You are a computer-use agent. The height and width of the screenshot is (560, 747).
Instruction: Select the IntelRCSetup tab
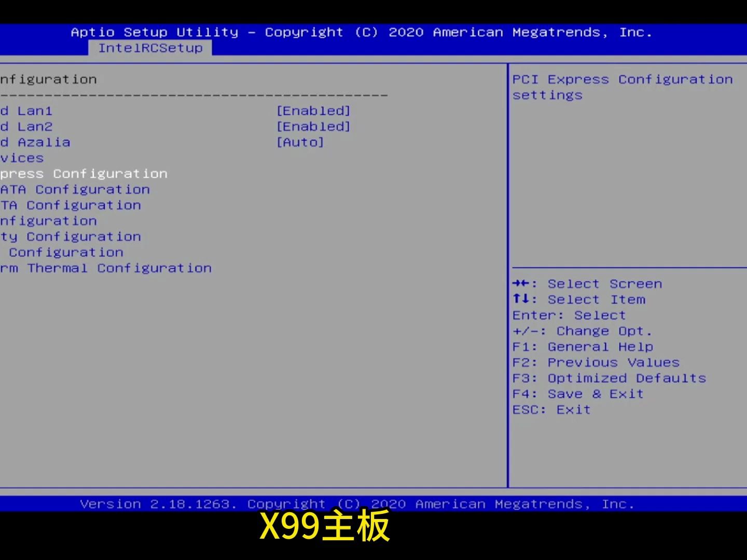pos(150,48)
